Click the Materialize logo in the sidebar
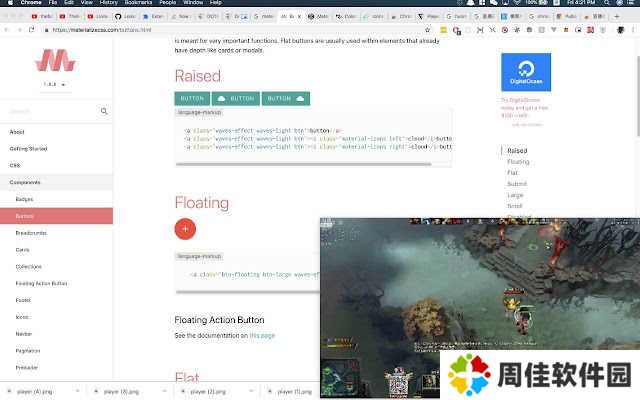Image resolution: width=640 pixels, height=400 pixels. coord(56,60)
